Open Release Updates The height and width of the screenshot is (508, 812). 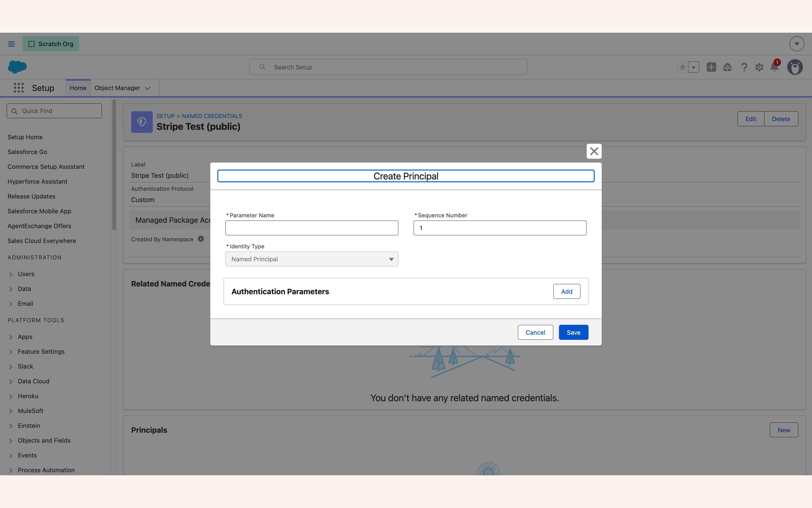(32, 196)
